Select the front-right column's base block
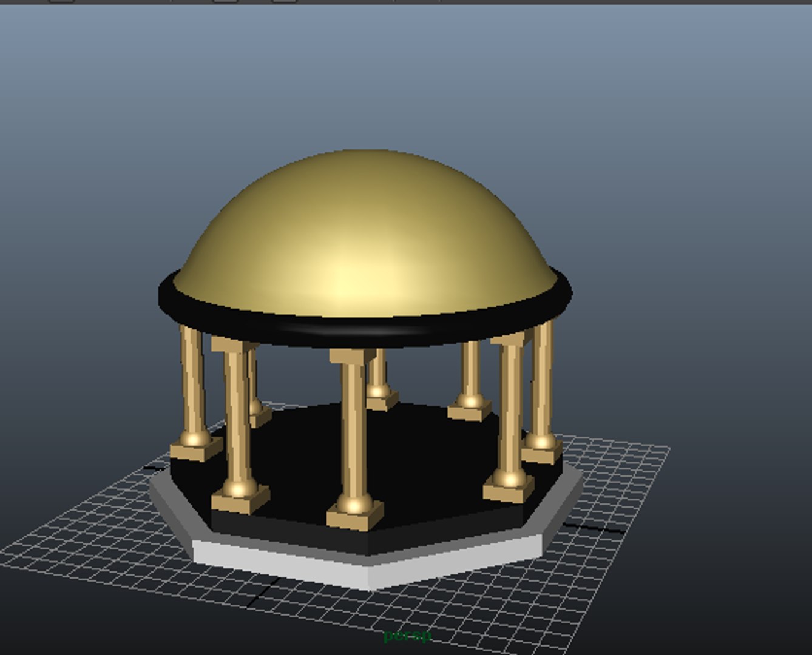 point(509,489)
